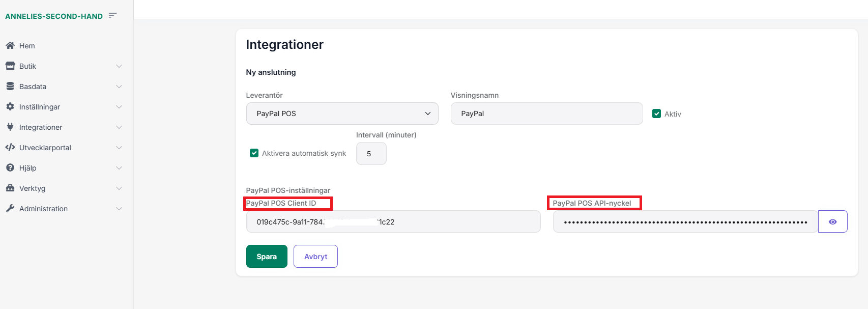Click the ANNELIES-SECOND-HAND logo link

[54, 16]
